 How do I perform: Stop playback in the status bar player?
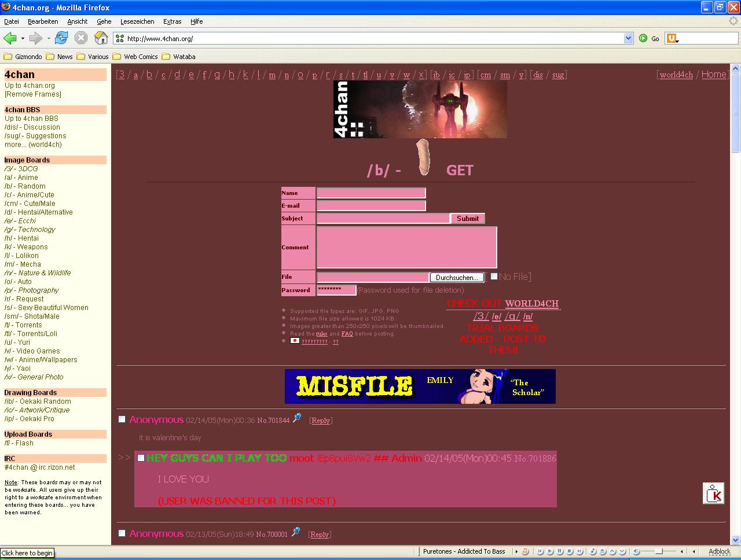click(570, 552)
